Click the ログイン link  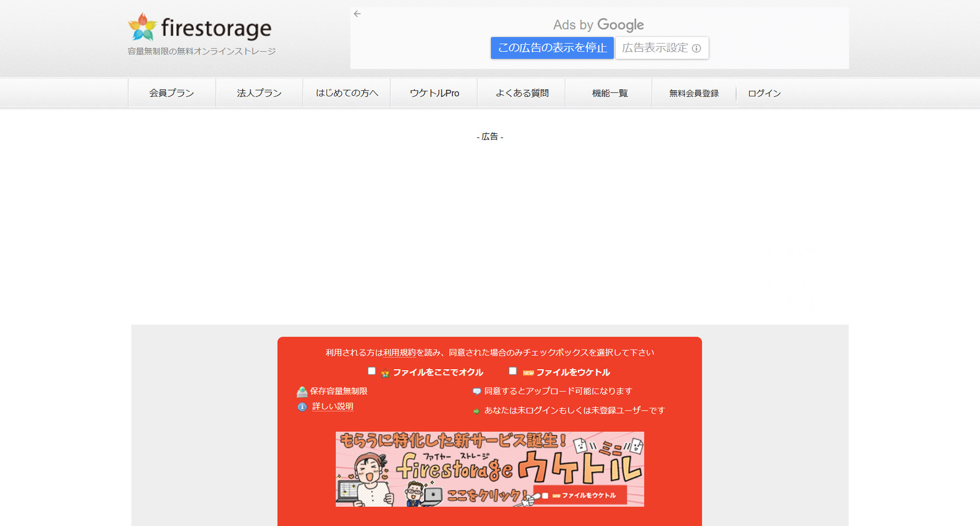(764, 93)
